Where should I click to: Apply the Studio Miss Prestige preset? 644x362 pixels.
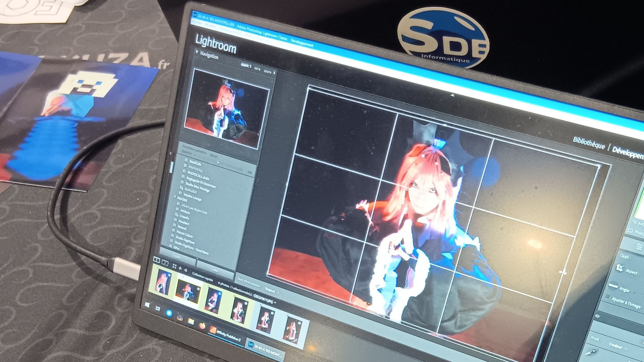coord(197,187)
